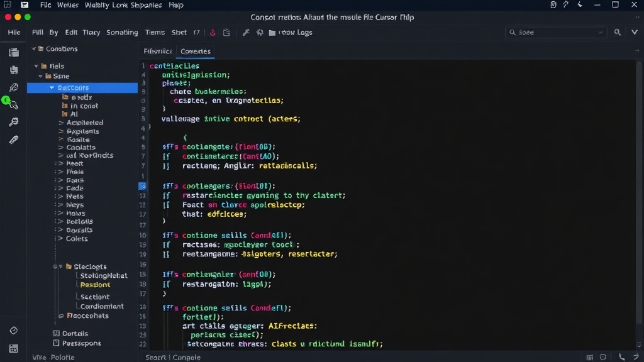Select the Cordiomtent tree item

102,306
